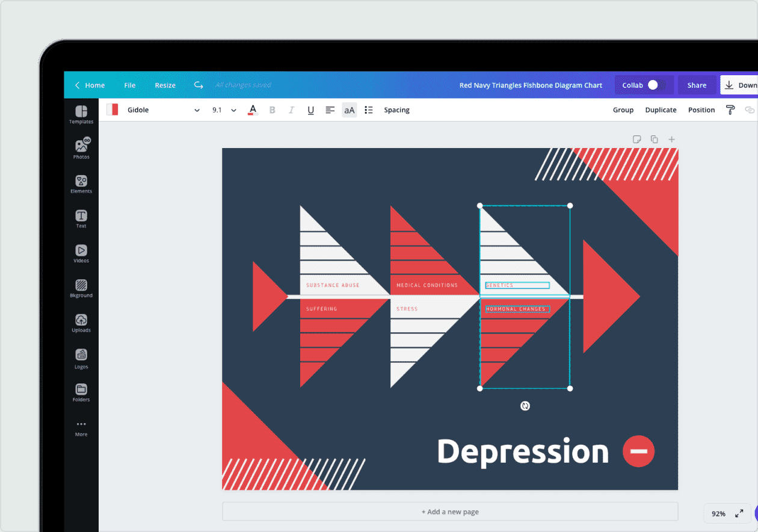
Task: Open the Elements sidebar panel
Action: (81, 183)
